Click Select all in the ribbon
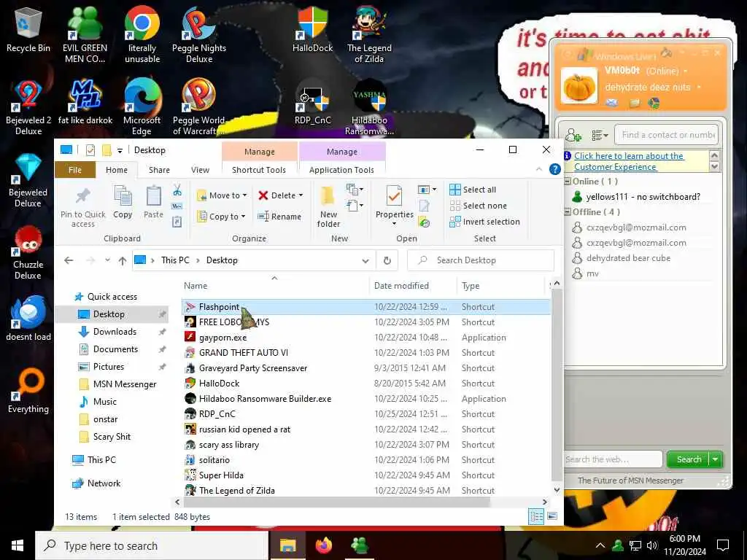 473,190
